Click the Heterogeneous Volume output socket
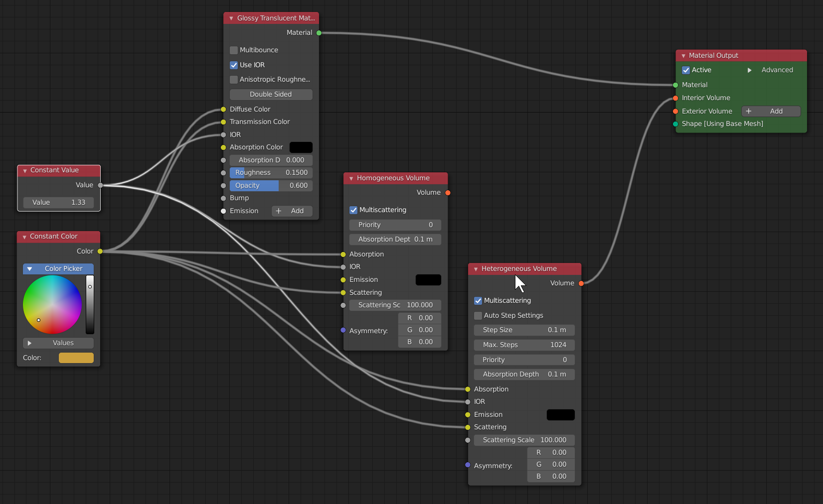The height and width of the screenshot is (504, 823). [x=581, y=283]
